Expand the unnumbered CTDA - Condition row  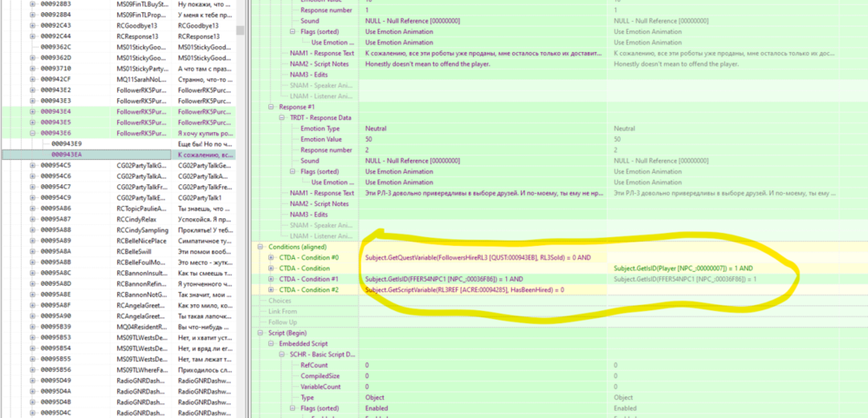[271, 269]
